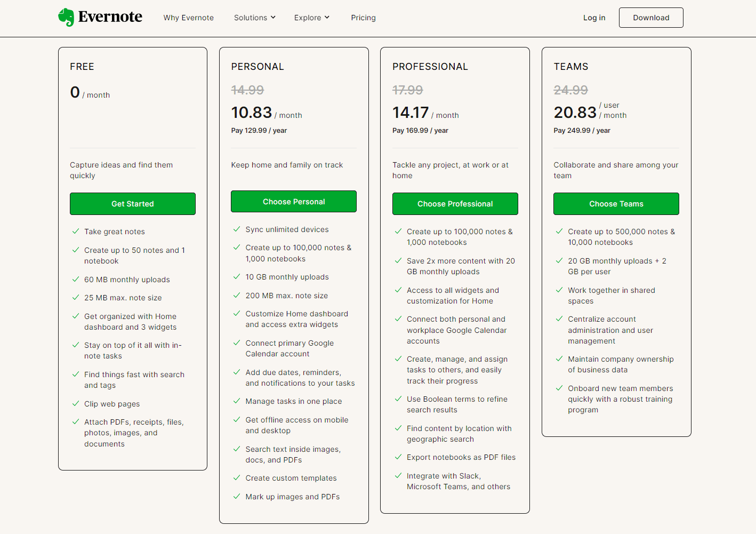Screen dimensions: 756x534
Task: Select the PROFESSIONAL plan heading
Action: click(430, 67)
